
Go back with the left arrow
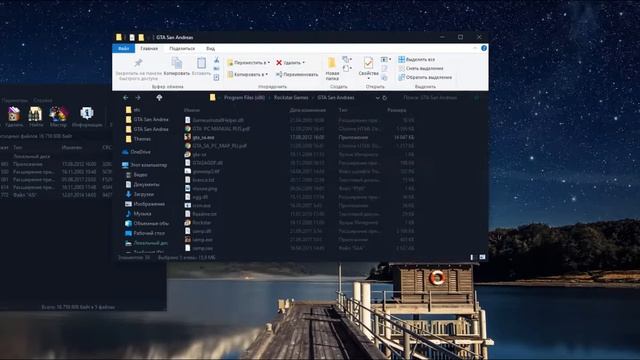(x=126, y=98)
